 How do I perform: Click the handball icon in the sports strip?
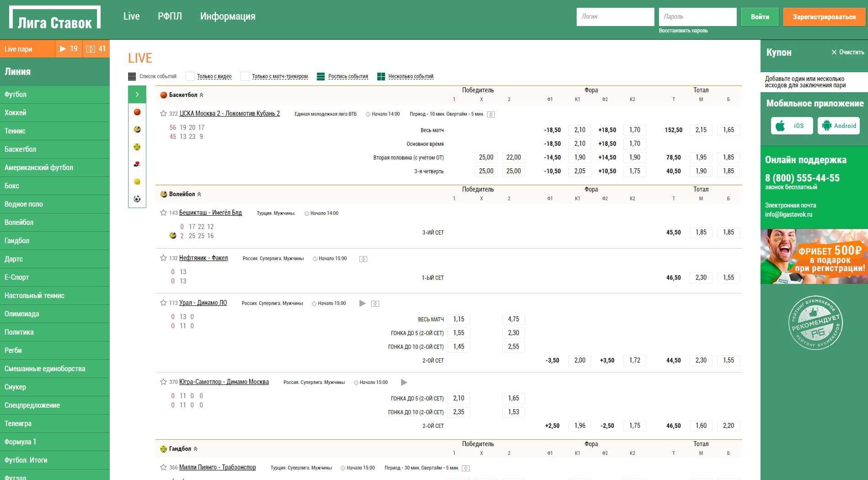coord(137,147)
